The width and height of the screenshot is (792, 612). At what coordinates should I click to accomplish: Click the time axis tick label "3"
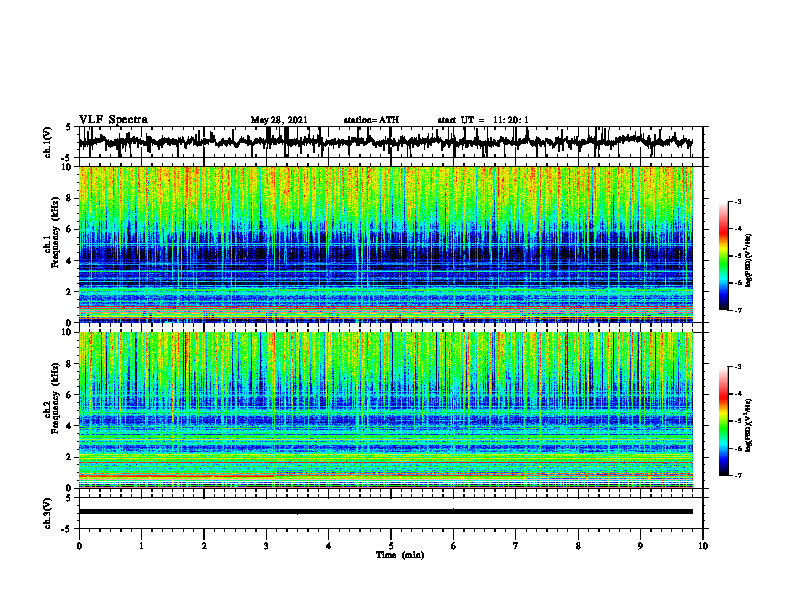(x=266, y=546)
